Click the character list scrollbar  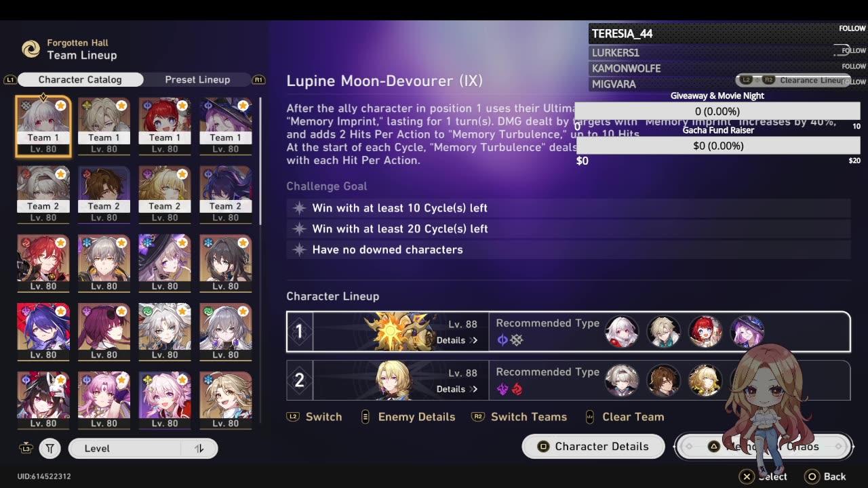(260, 161)
